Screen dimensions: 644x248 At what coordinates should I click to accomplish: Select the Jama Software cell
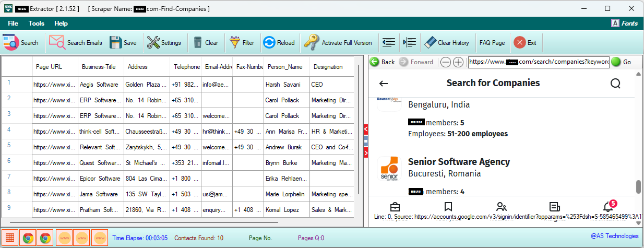click(101, 194)
